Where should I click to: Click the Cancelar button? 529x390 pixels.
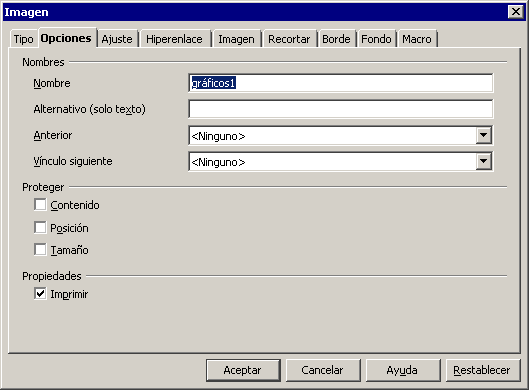[x=323, y=370]
